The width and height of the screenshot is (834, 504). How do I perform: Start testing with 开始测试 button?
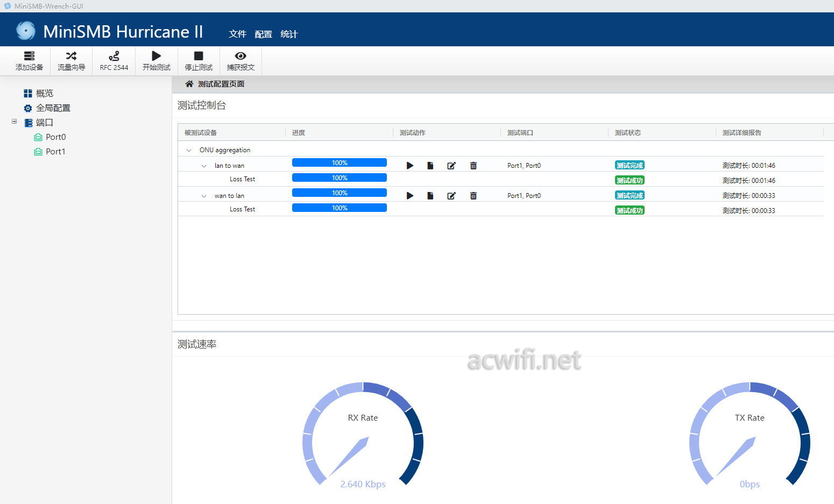point(156,61)
